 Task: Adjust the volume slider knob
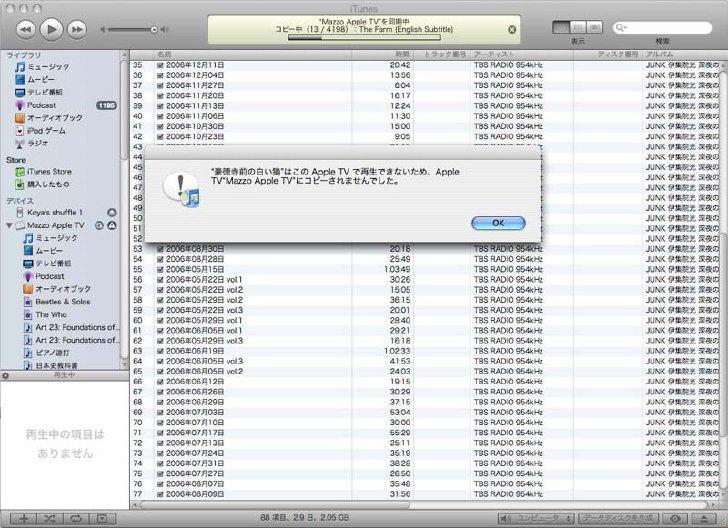coord(154,30)
